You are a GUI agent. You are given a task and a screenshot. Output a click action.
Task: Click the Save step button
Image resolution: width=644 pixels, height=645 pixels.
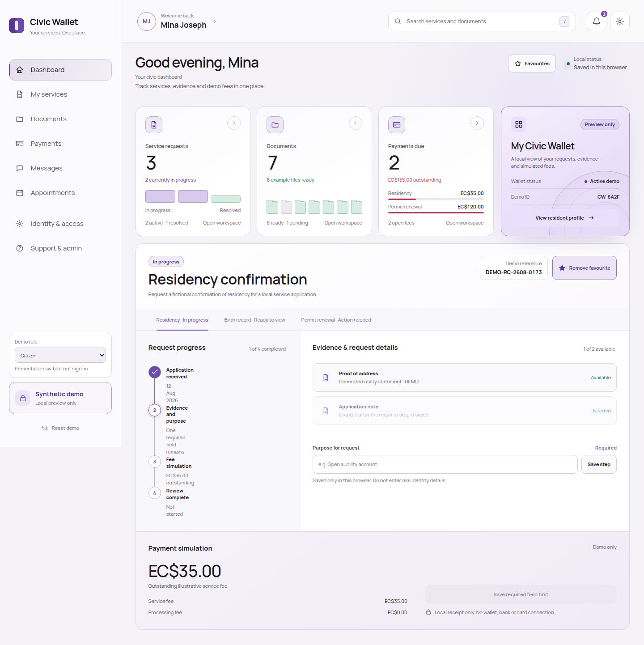pos(599,464)
